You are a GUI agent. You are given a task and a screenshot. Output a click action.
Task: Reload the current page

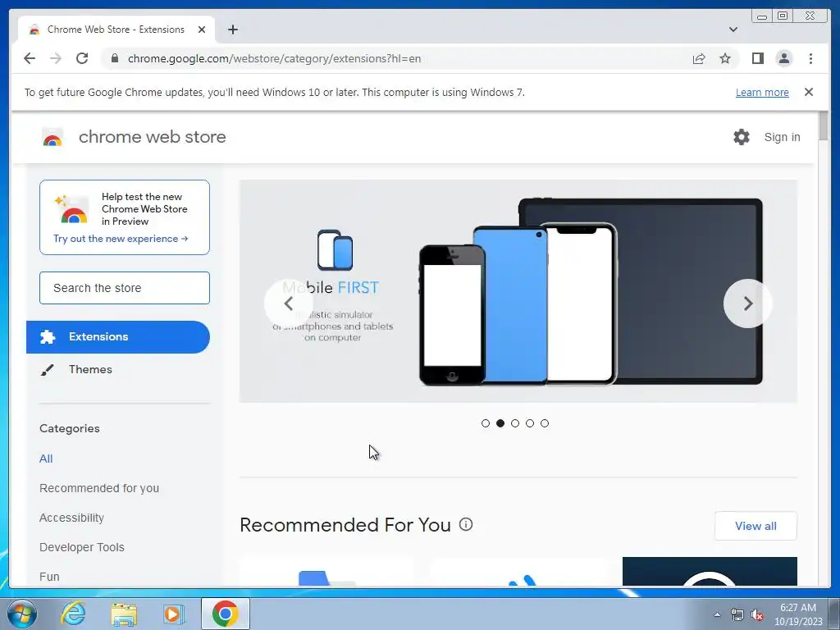pyautogui.click(x=82, y=58)
